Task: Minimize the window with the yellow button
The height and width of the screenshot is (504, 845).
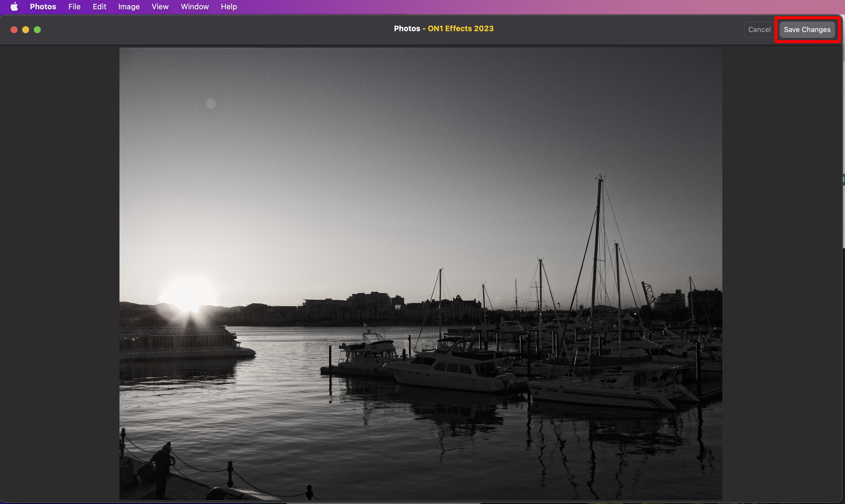Action: [25, 30]
